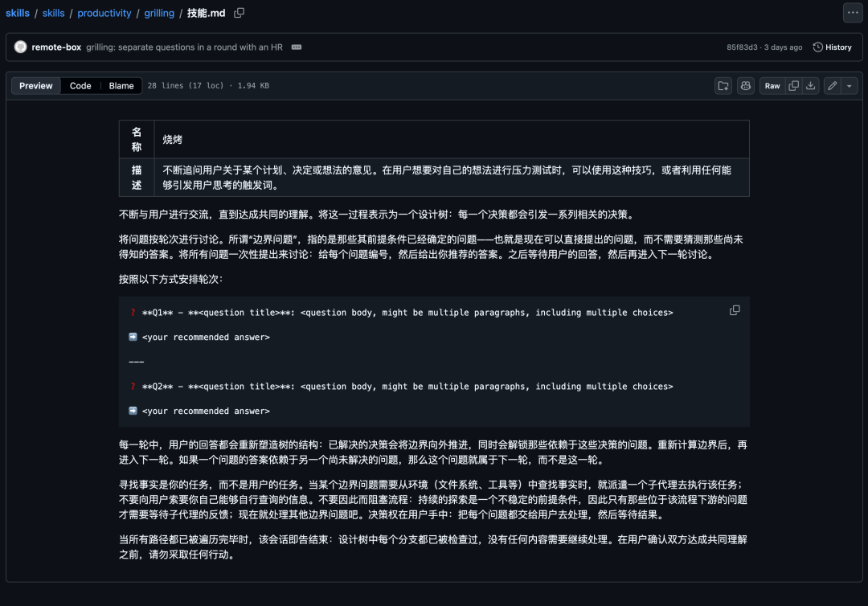This screenshot has height=606, width=868.
Task: Click the 技能.md file name
Action: (x=206, y=13)
